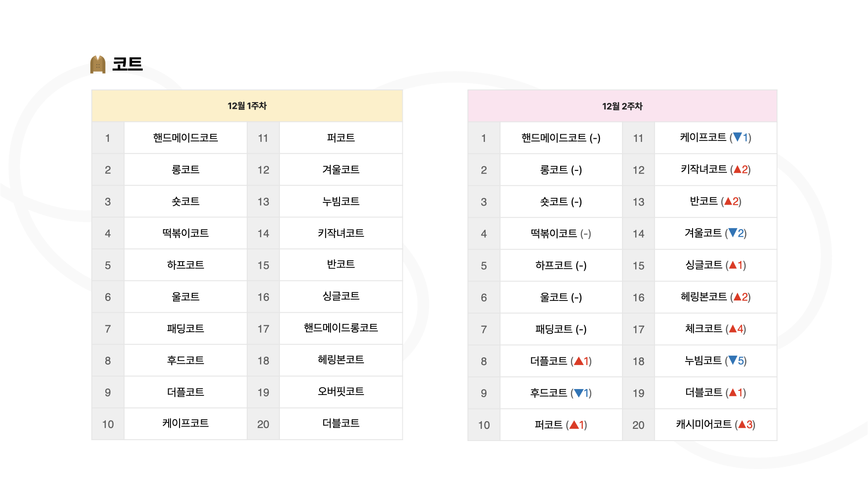Click 싱글코트 (▲1) in week 2 table

(x=715, y=265)
